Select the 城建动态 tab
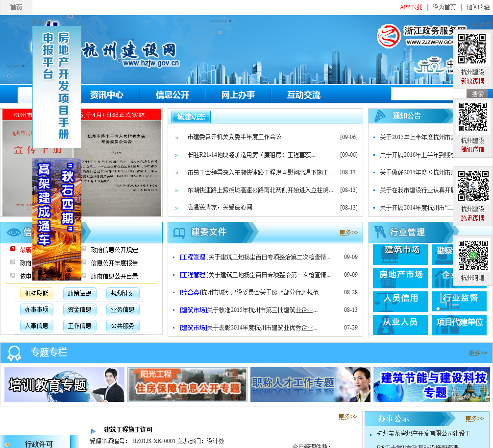 pos(191,117)
